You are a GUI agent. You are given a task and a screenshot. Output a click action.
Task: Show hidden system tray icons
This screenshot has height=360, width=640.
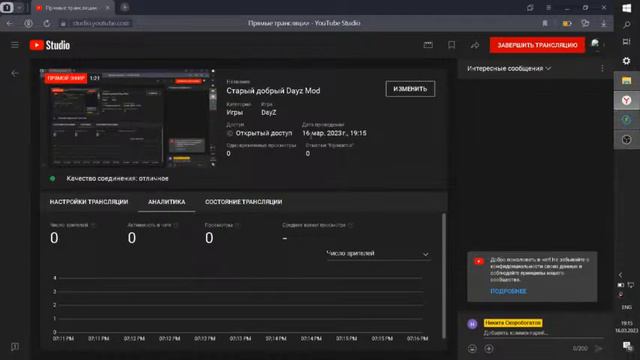[620, 275]
